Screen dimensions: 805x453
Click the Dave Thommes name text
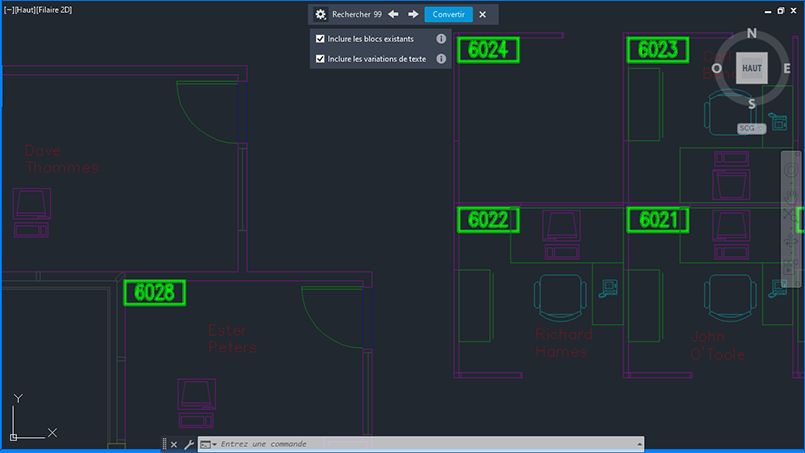coord(61,159)
